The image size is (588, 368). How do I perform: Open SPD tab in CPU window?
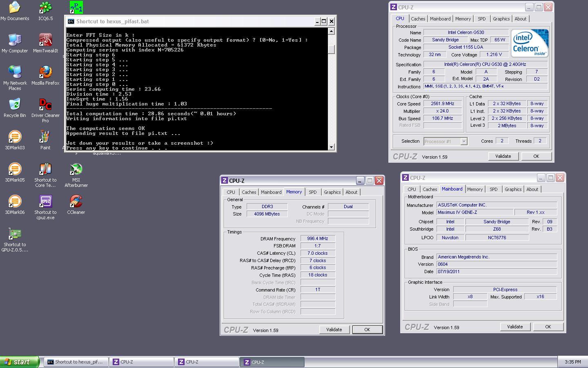click(x=481, y=19)
